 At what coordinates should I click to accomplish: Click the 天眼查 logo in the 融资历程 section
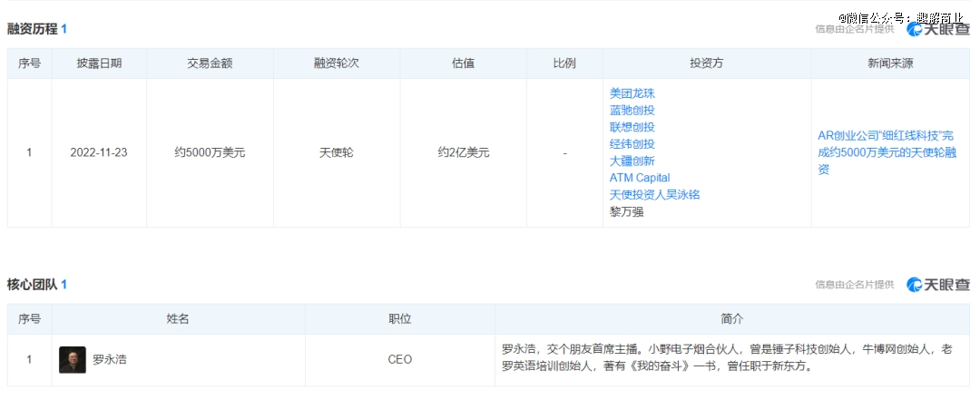pyautogui.click(x=938, y=28)
